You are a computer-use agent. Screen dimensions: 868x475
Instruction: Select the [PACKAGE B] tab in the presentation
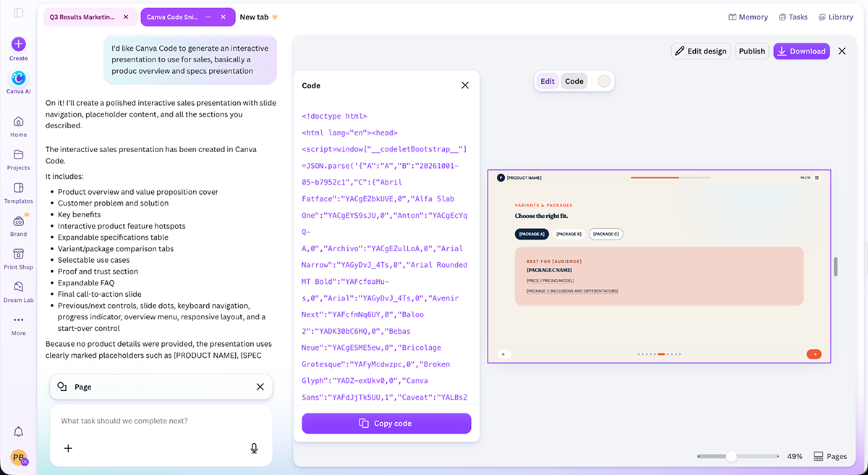(569, 234)
